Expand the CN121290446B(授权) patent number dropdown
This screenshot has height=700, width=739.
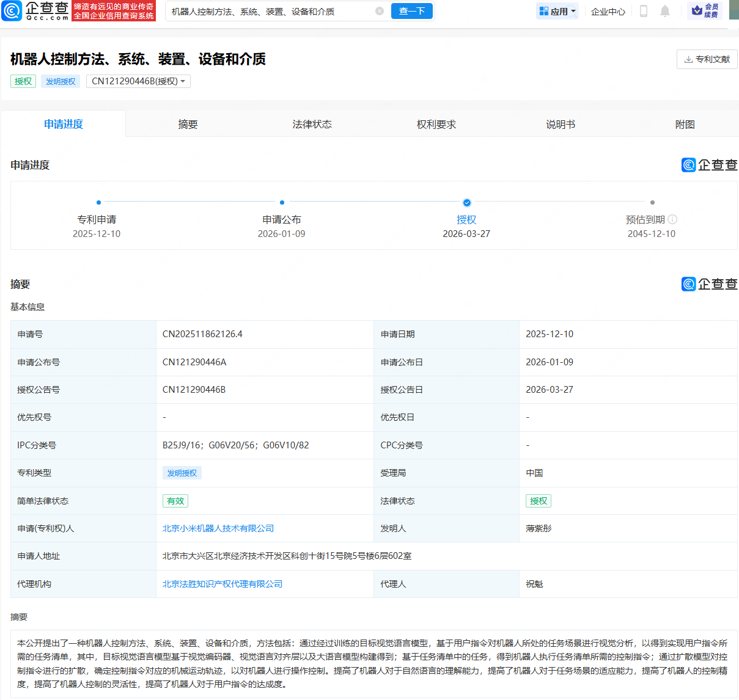coord(138,81)
